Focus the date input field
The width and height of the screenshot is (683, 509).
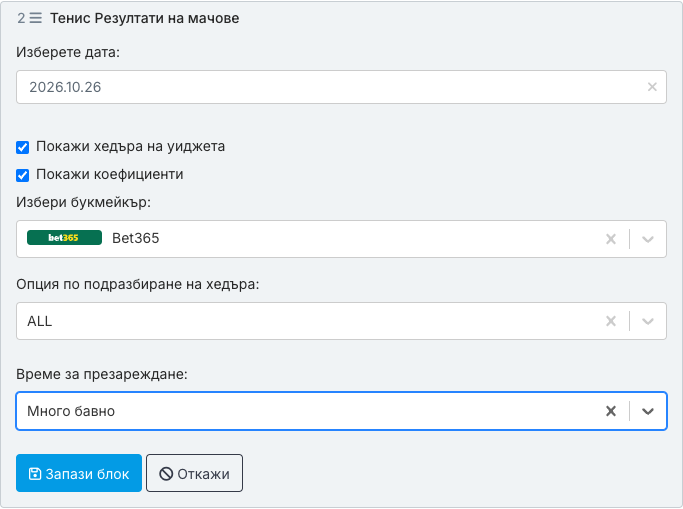click(341, 87)
